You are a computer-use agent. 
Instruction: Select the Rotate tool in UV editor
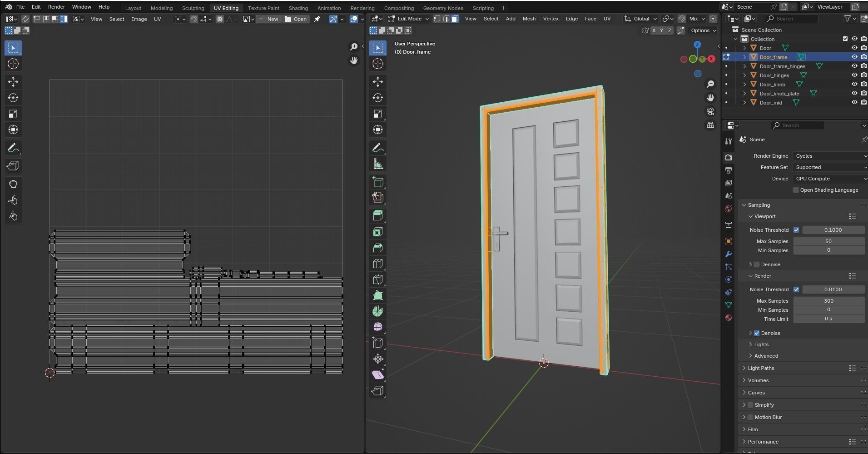tap(13, 98)
